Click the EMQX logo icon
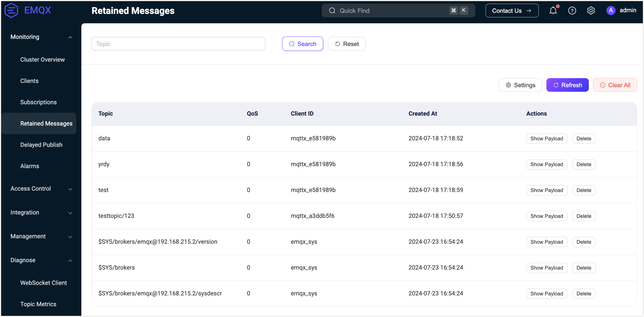The height and width of the screenshot is (317, 644). [x=11, y=11]
